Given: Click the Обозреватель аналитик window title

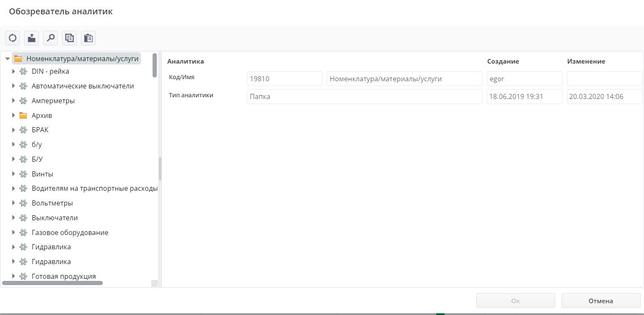Looking at the screenshot, I should pyautogui.click(x=61, y=11).
